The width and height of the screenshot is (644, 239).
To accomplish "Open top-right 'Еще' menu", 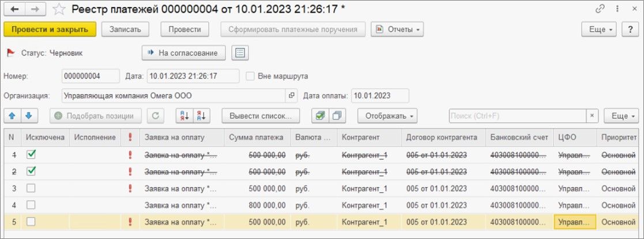I will (x=603, y=29).
